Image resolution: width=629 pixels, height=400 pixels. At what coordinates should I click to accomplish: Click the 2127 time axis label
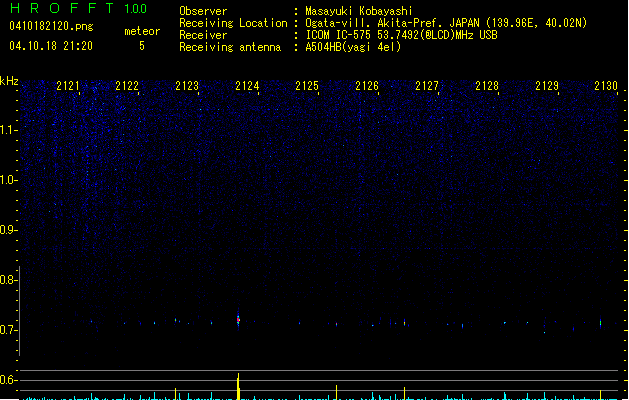tap(427, 86)
